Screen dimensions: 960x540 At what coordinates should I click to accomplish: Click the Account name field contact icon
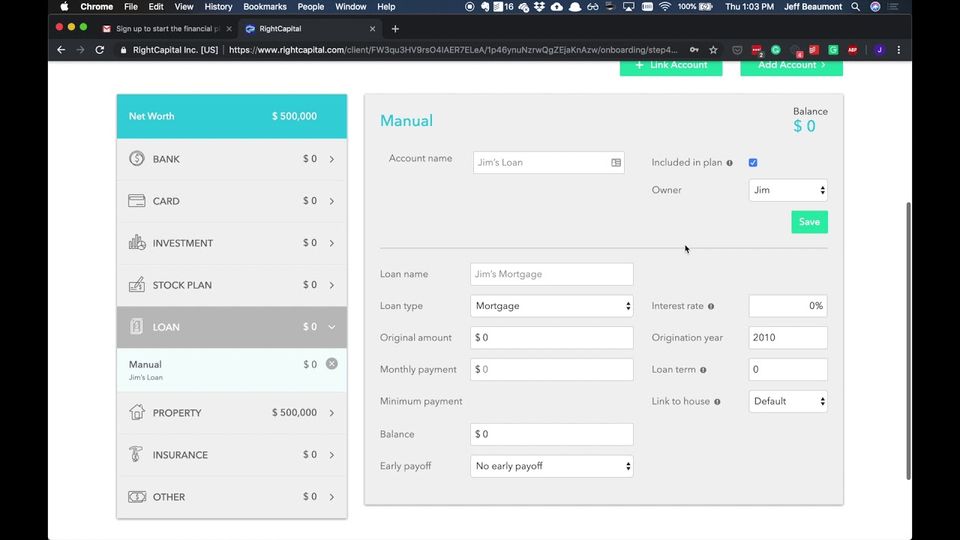coord(616,163)
